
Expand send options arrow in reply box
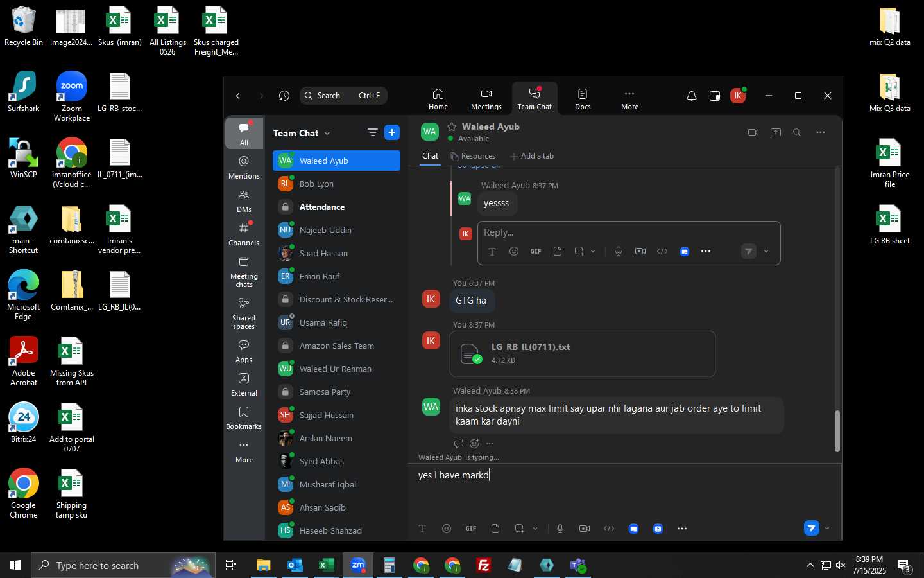(x=766, y=251)
